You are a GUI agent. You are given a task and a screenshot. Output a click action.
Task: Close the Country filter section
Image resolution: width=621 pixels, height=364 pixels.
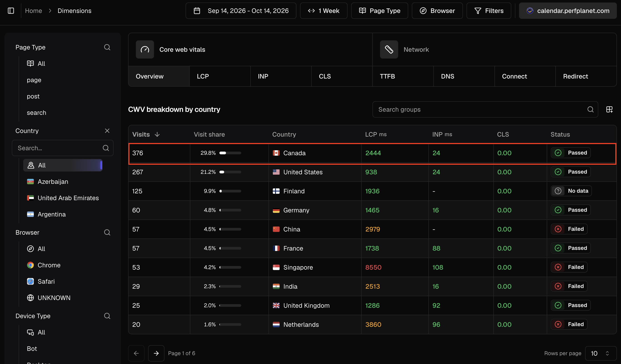click(x=107, y=130)
